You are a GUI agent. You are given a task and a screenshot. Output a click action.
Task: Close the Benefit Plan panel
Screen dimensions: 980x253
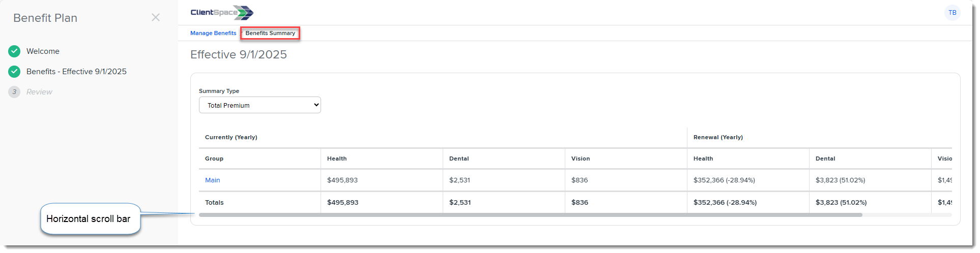156,17
